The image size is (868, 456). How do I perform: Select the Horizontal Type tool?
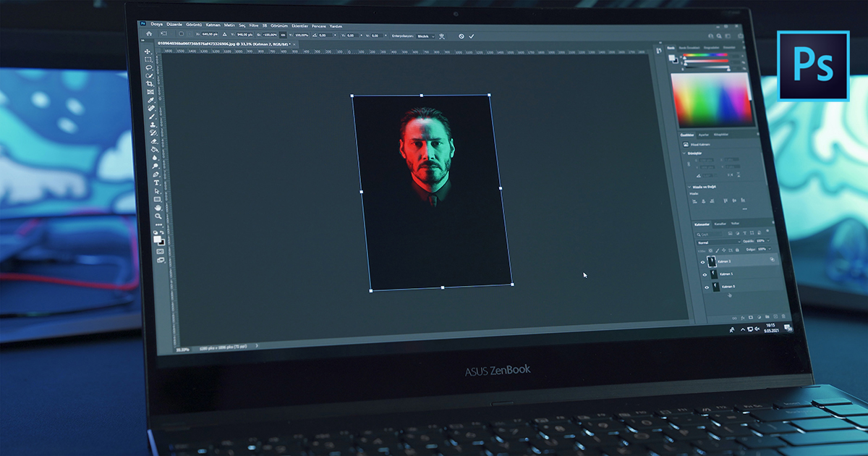click(156, 182)
